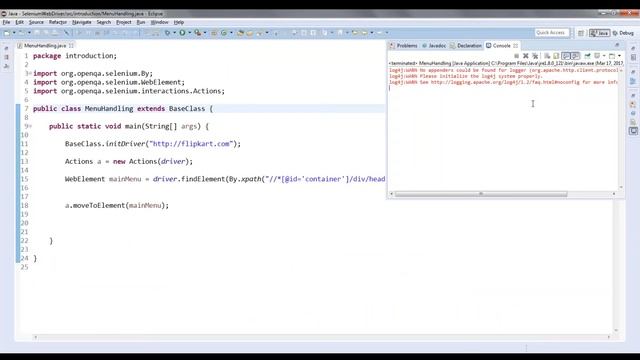Click the Search flashlight toolbar icon
640x360 pixels.
point(260,33)
